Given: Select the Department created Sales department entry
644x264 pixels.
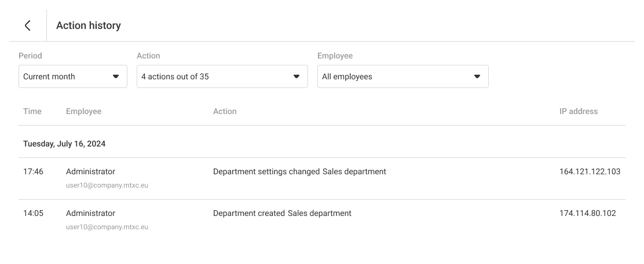Looking at the screenshot, I should pos(282,213).
